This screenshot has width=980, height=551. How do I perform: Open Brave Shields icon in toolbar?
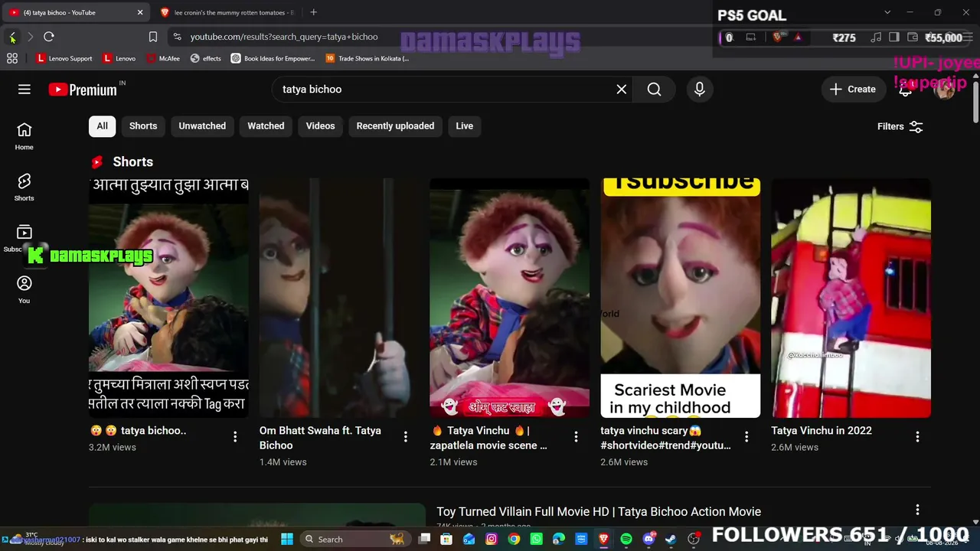(x=778, y=37)
